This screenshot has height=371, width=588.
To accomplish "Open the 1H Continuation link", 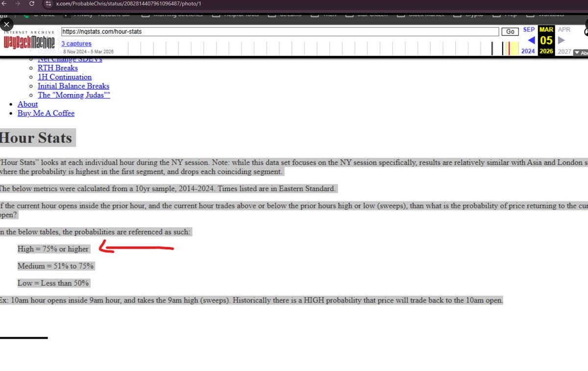I will coord(65,77).
